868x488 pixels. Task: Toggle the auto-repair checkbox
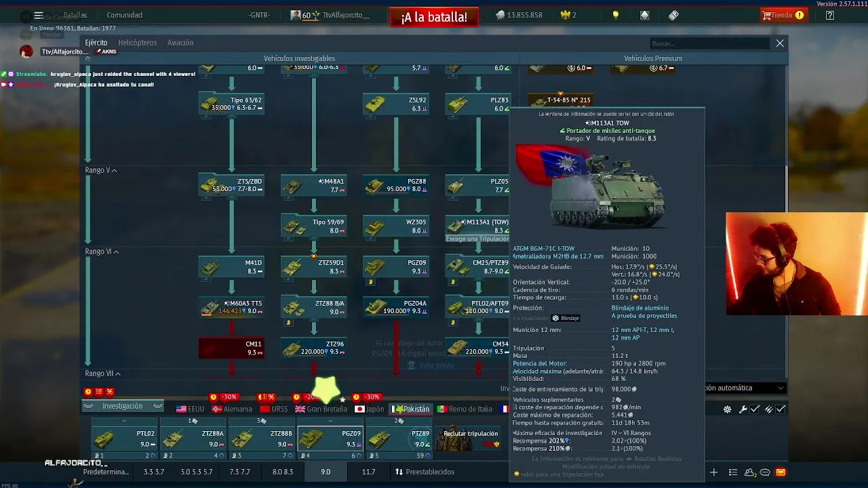click(755, 409)
